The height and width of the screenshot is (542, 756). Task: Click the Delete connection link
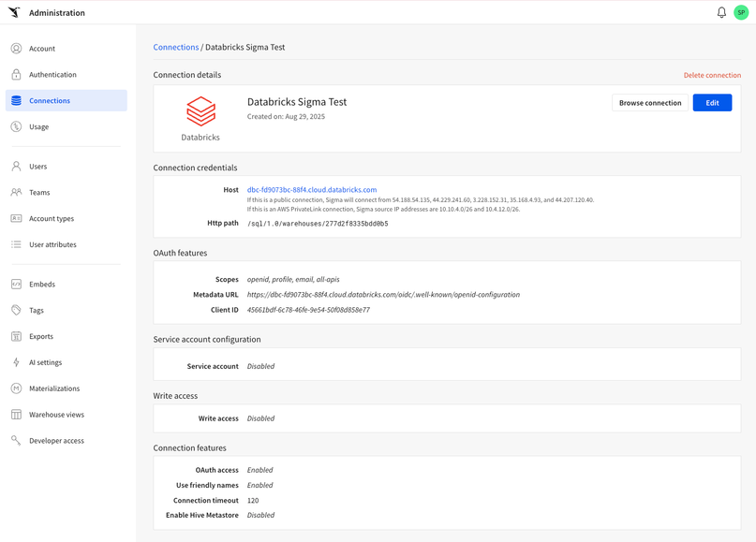point(712,76)
